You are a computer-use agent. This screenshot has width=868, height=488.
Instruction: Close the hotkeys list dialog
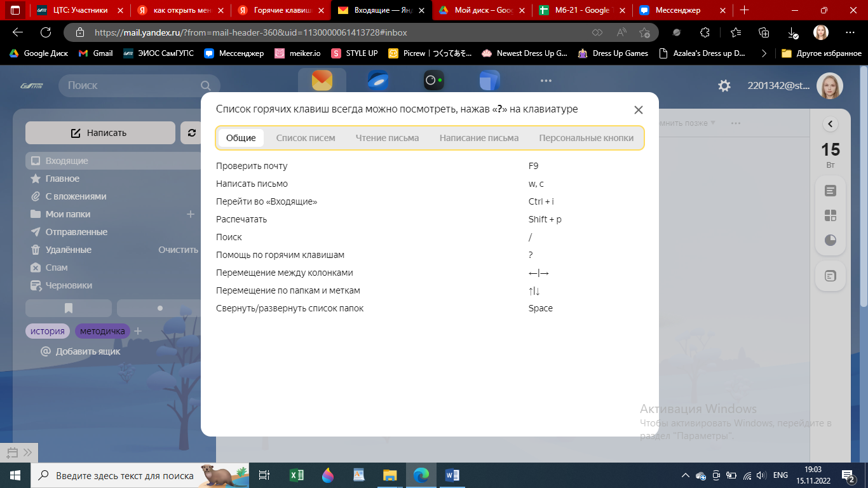639,110
